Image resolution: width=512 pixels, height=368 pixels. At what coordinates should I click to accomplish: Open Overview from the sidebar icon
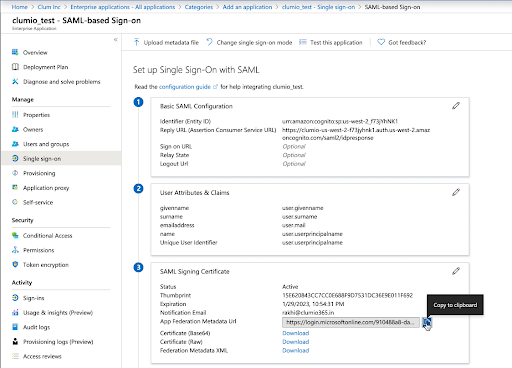(15, 52)
